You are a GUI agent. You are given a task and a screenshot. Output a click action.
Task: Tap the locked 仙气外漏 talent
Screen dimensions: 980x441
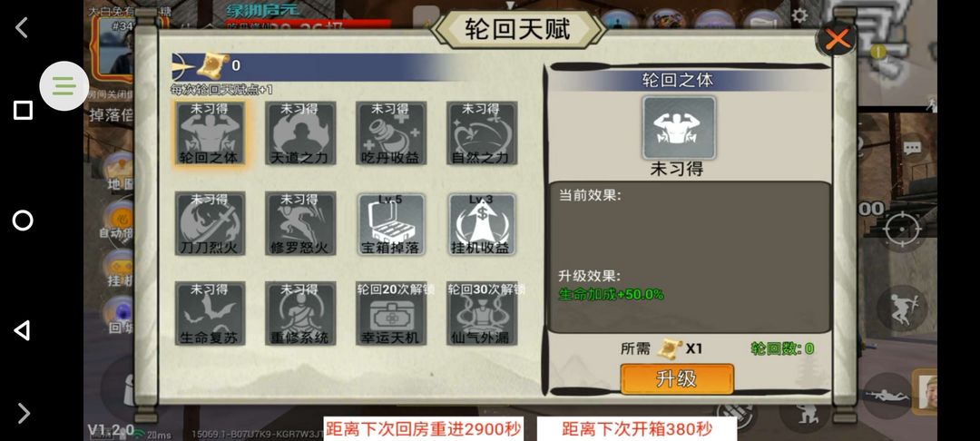click(482, 314)
